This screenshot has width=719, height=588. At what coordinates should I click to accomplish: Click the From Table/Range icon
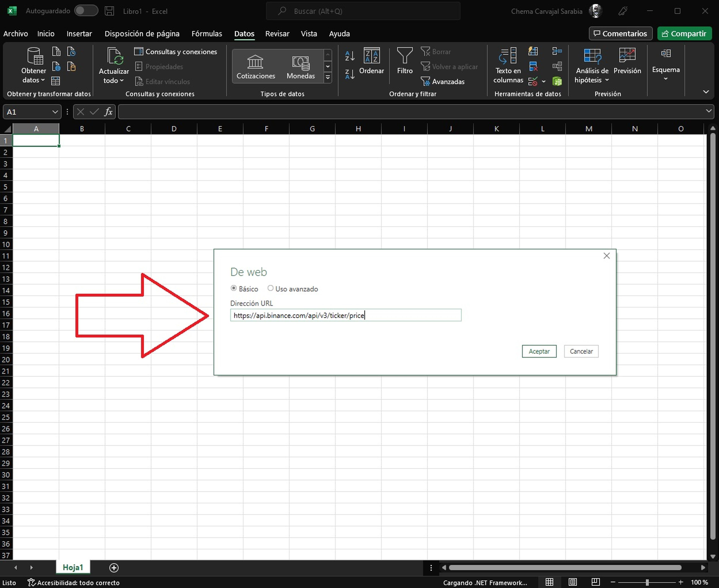[x=55, y=81]
